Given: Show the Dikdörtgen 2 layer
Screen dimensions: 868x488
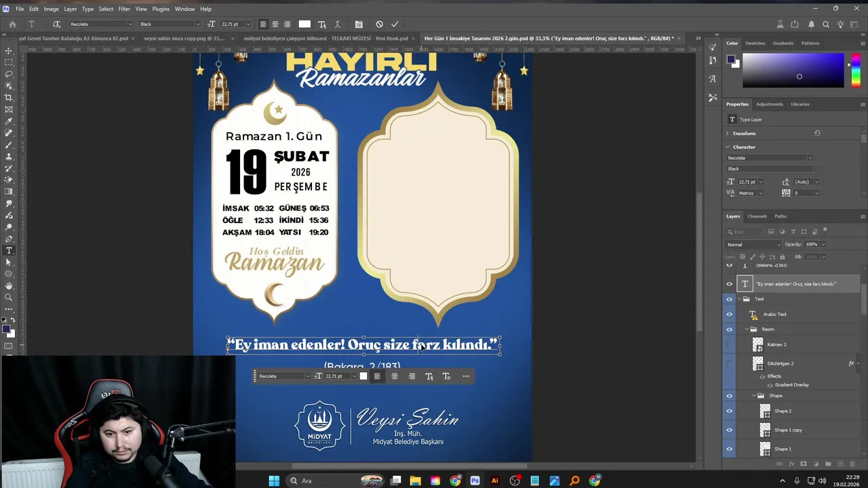Looking at the screenshot, I should pyautogui.click(x=730, y=364).
